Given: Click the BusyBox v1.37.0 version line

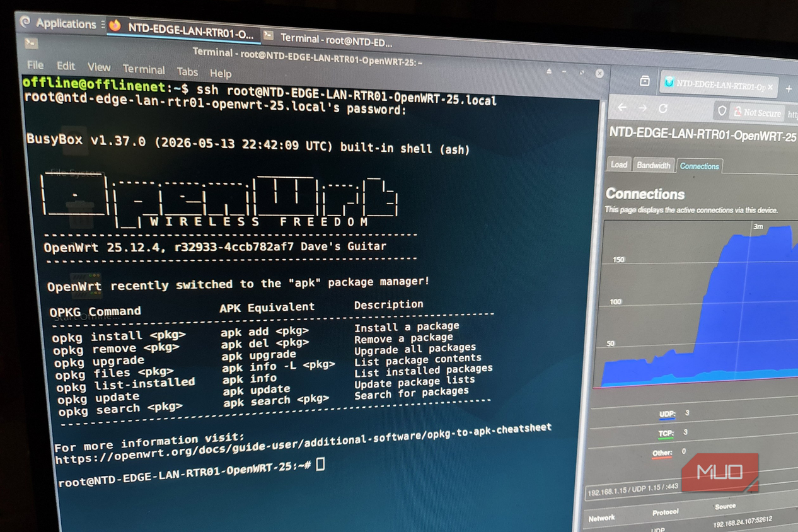Looking at the screenshot, I should tap(248, 143).
